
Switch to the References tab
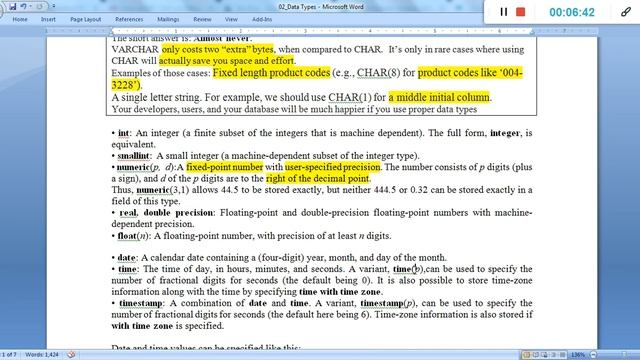click(129, 19)
